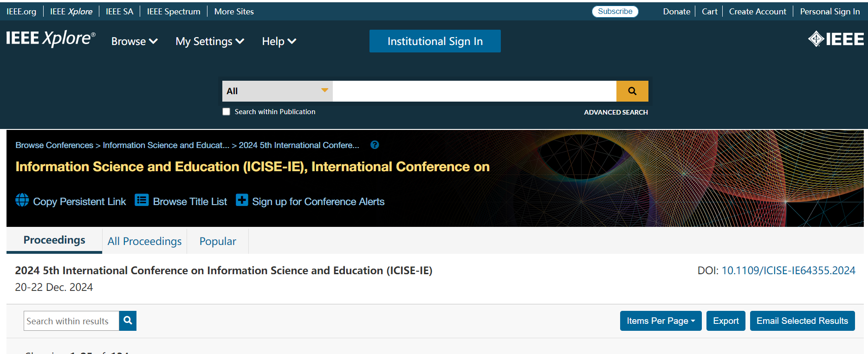Switch to the All Proceedings tab

coord(144,241)
